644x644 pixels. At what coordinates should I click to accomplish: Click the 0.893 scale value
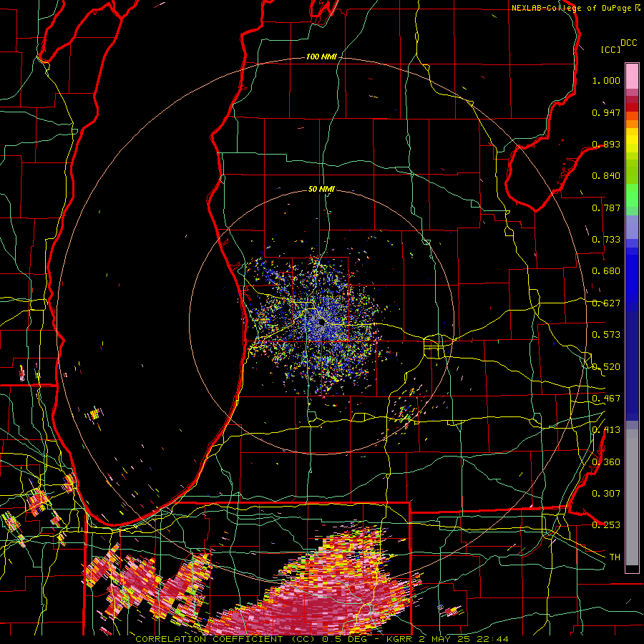pos(606,144)
